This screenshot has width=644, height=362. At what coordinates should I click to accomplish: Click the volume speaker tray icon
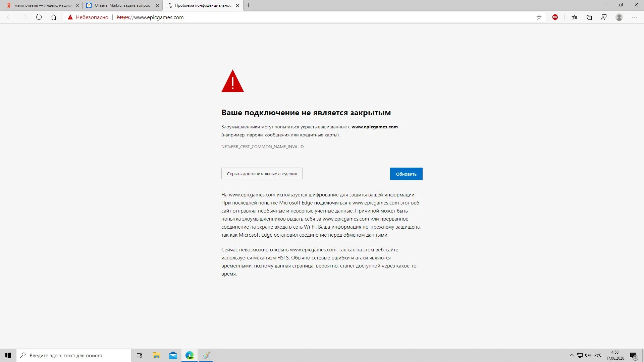click(588, 355)
